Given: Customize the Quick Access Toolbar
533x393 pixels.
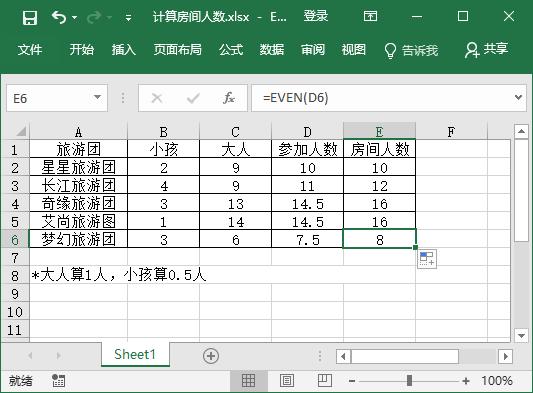Looking at the screenshot, I should [x=128, y=18].
